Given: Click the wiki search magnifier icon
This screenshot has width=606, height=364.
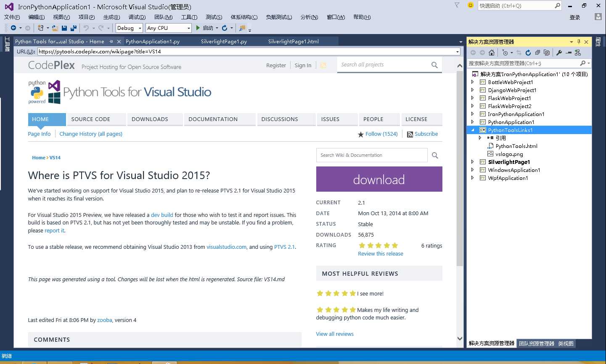Looking at the screenshot, I should (x=435, y=156).
